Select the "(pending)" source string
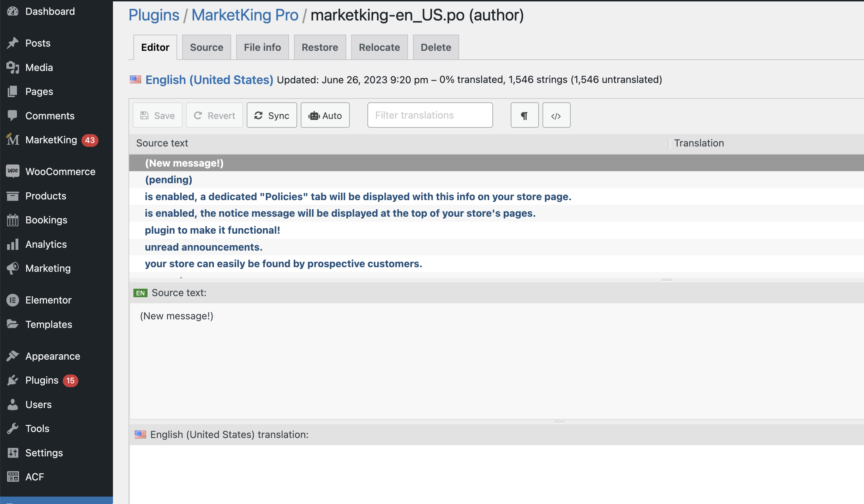 point(497,180)
